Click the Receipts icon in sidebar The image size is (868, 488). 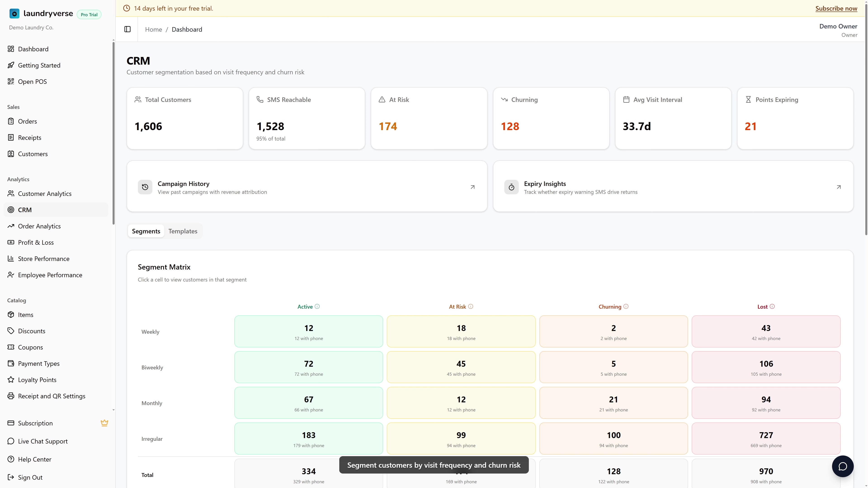click(x=11, y=137)
